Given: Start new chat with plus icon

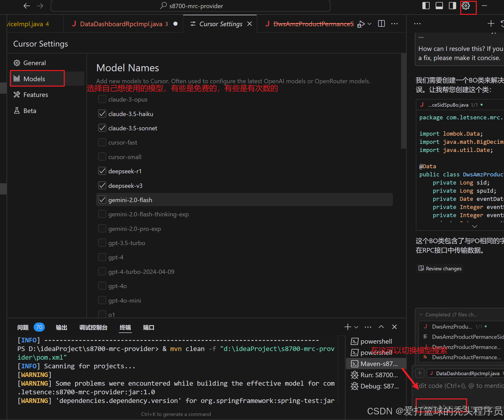Looking at the screenshot, I should [x=491, y=24].
